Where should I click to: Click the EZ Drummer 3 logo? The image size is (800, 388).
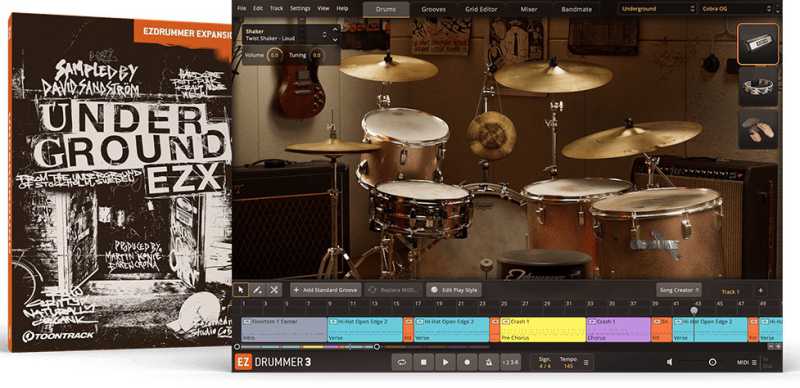click(273, 362)
